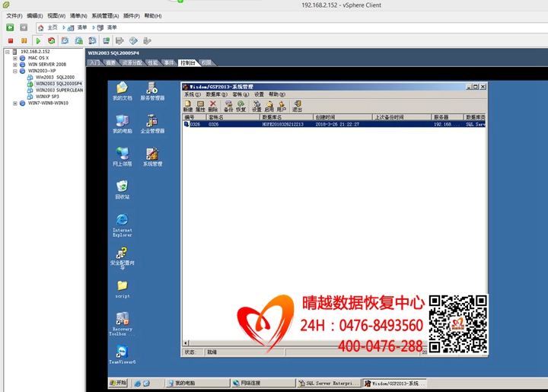Switch to the 性能 tab

click(x=153, y=63)
